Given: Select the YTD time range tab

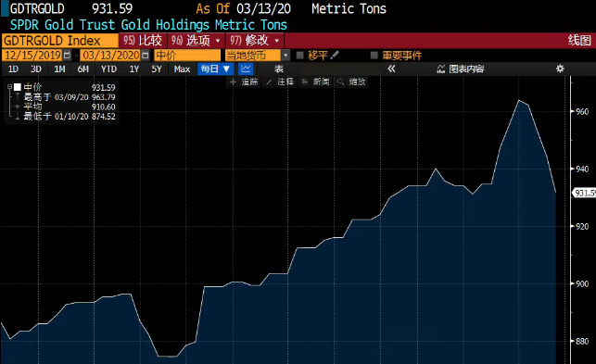Looking at the screenshot, I should pos(108,69).
